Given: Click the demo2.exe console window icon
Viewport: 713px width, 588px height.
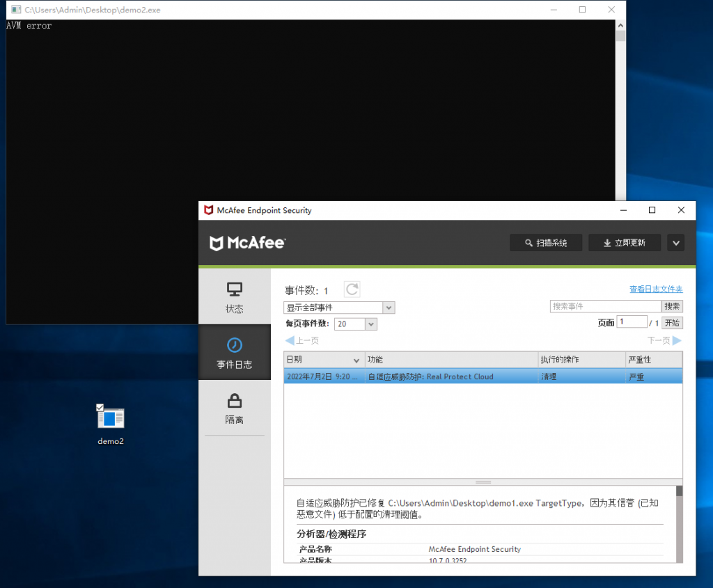Looking at the screenshot, I should [16, 10].
